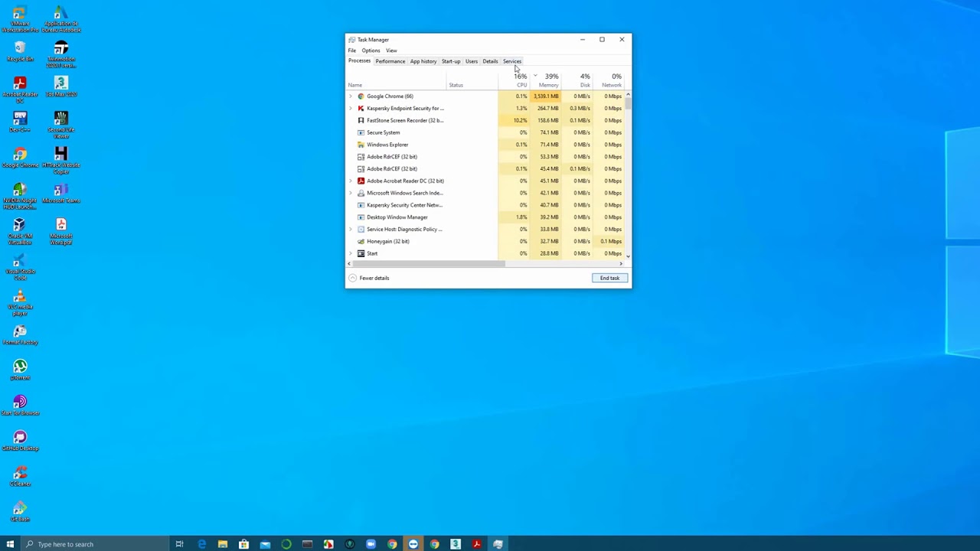The width and height of the screenshot is (980, 551).
Task: Open Dev-C++ desktop shortcut
Action: 20,121
